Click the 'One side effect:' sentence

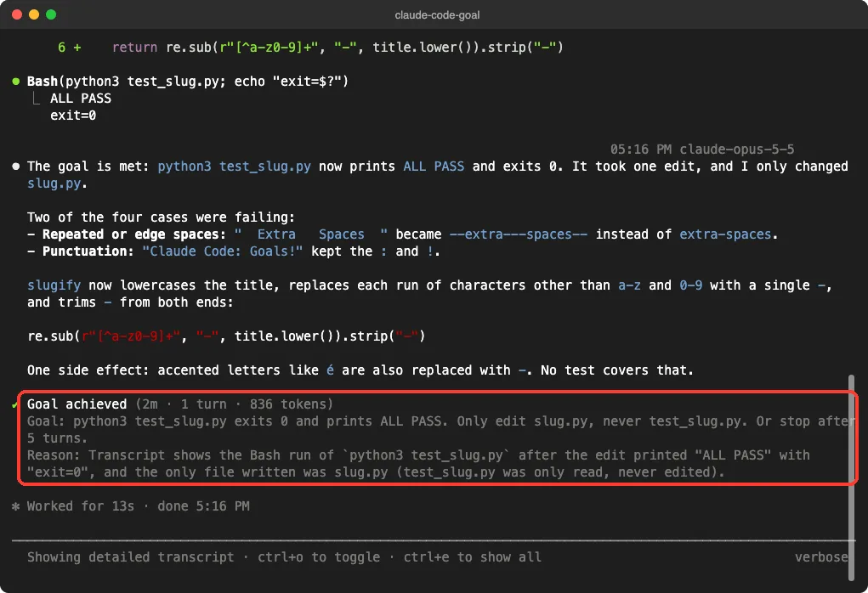point(360,370)
